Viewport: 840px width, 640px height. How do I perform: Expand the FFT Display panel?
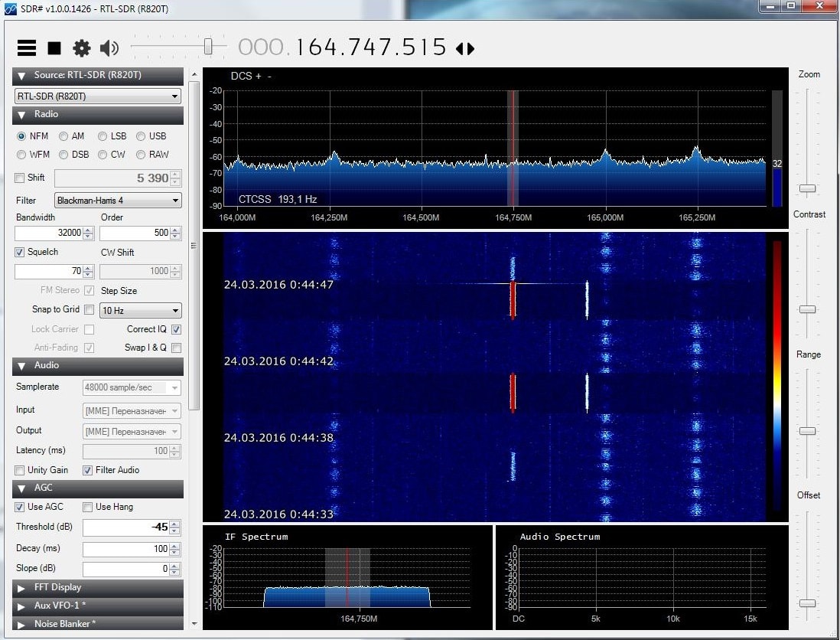point(97,587)
